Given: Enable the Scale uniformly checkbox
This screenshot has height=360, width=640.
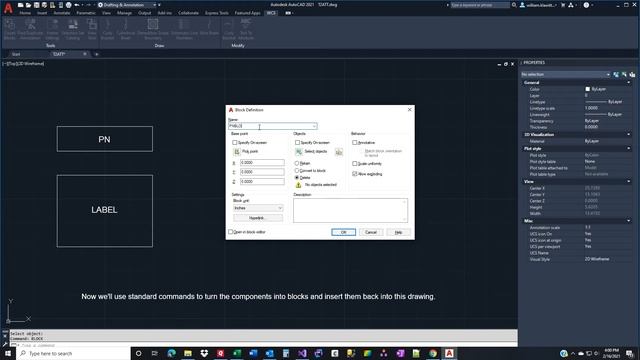Looking at the screenshot, I should click(355, 164).
